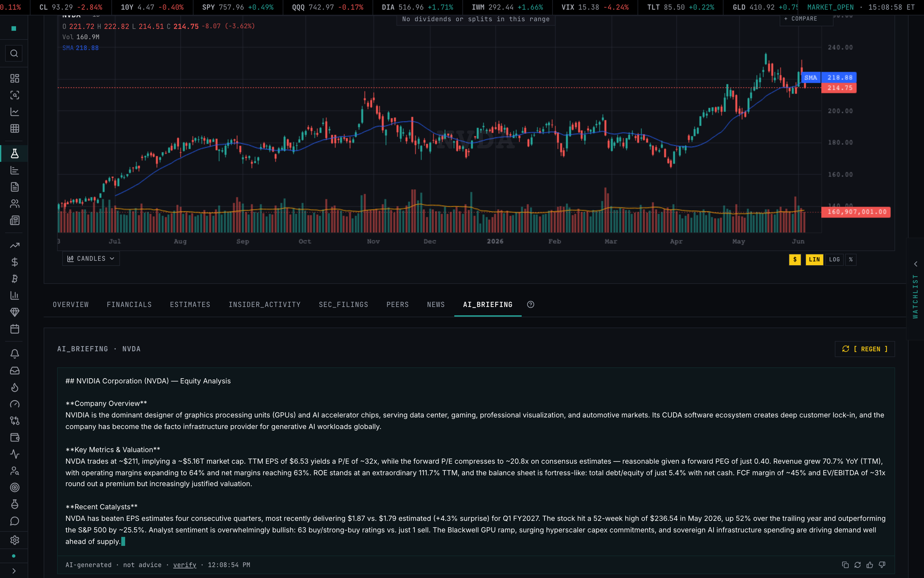Click the refresh icon below the briefing
The image size is (924, 578).
point(858,565)
